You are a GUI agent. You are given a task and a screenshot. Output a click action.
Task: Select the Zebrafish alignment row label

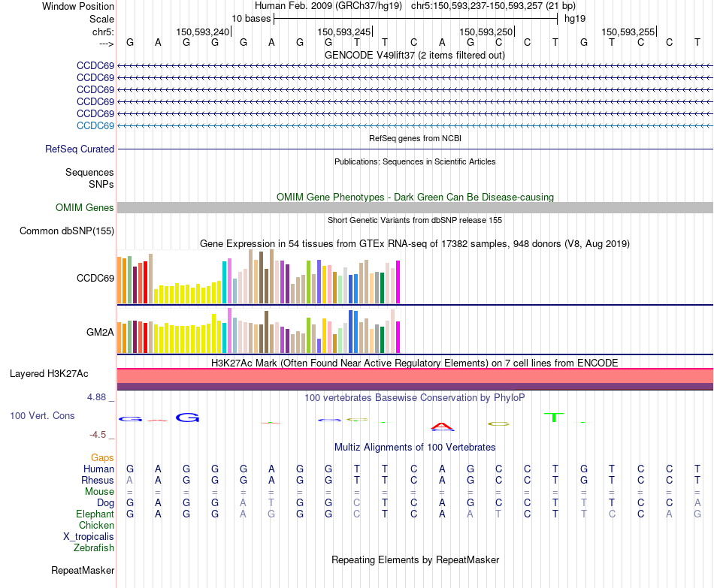click(94, 548)
